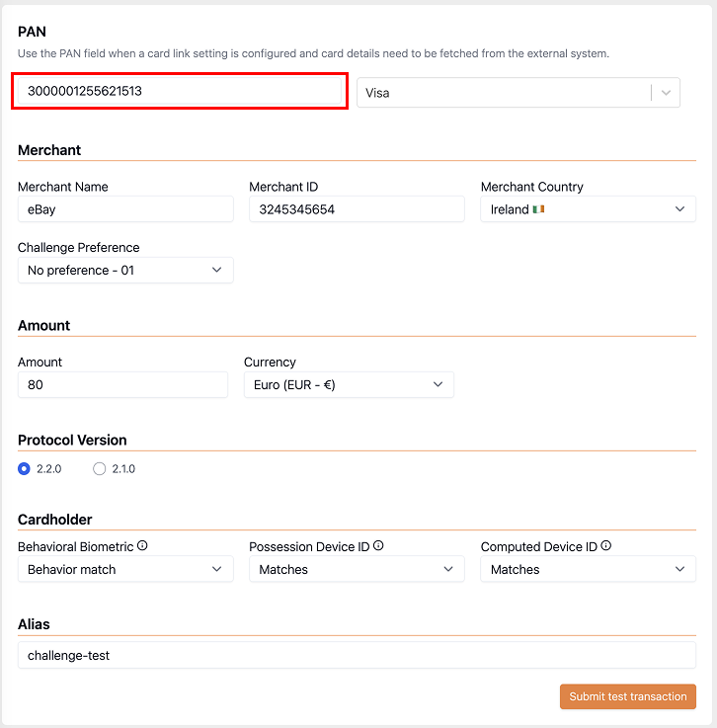Image resolution: width=717 pixels, height=728 pixels.
Task: Focus the Merchant ID input field
Action: 357,209
